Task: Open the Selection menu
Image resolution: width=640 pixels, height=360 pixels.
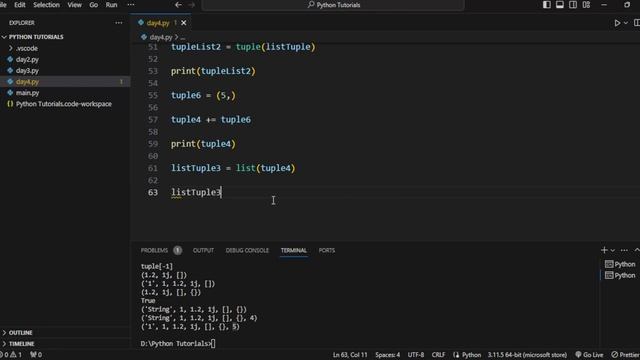Action: pyautogui.click(x=46, y=5)
